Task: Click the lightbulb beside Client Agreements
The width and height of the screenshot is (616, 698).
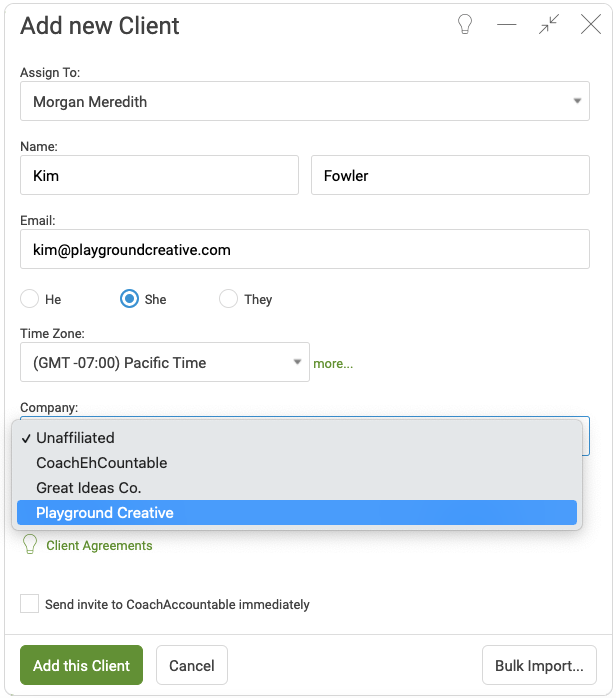Action: (30, 544)
